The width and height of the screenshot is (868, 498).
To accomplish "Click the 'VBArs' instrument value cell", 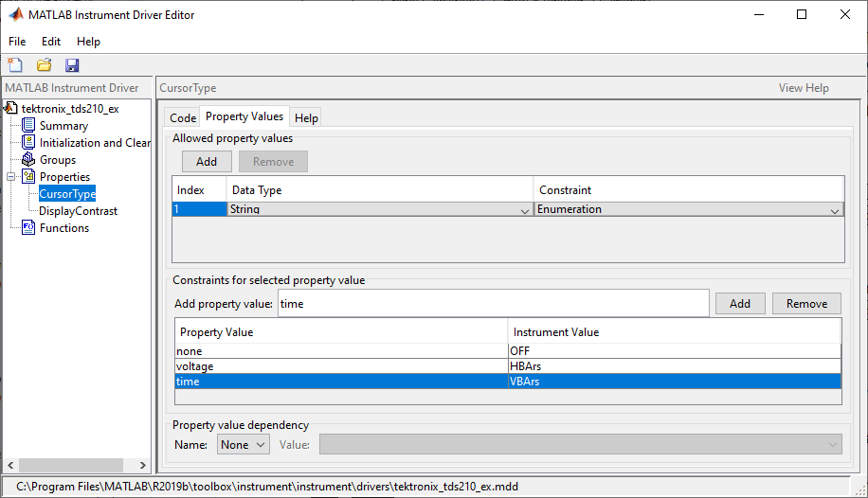I will pyautogui.click(x=675, y=382).
